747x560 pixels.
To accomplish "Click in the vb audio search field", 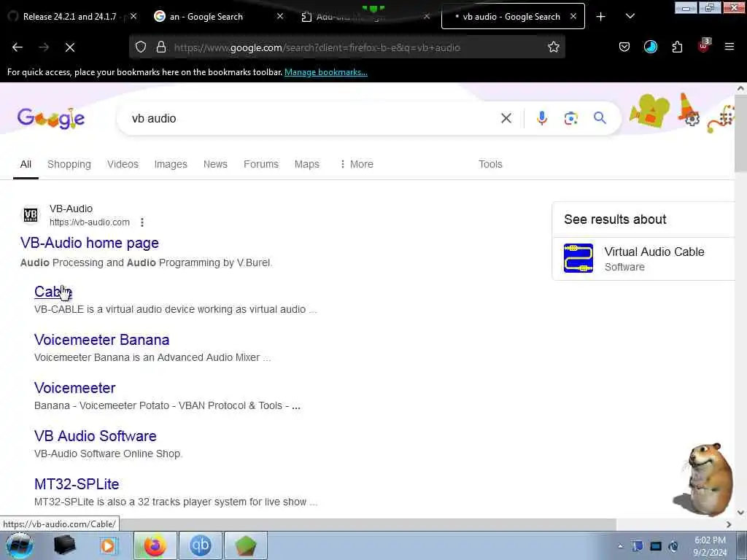I will click(x=309, y=118).
